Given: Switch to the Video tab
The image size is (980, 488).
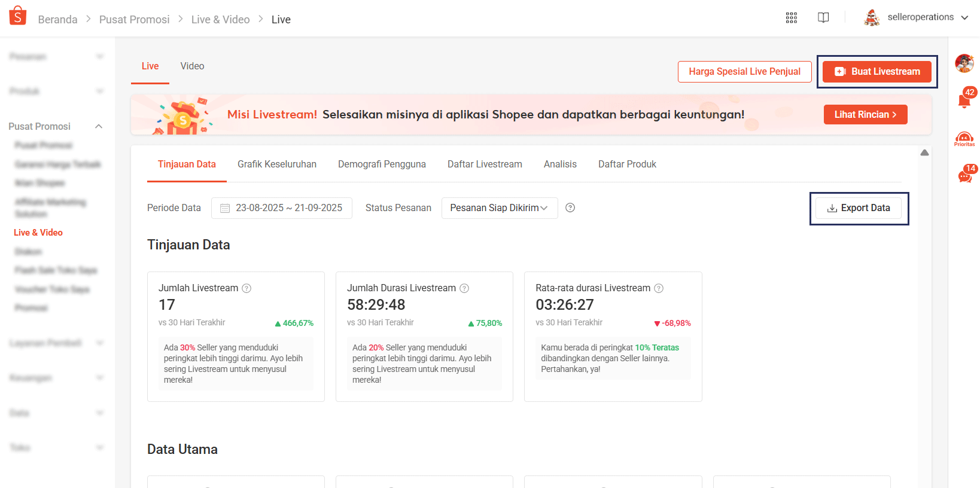Looking at the screenshot, I should coord(192,66).
